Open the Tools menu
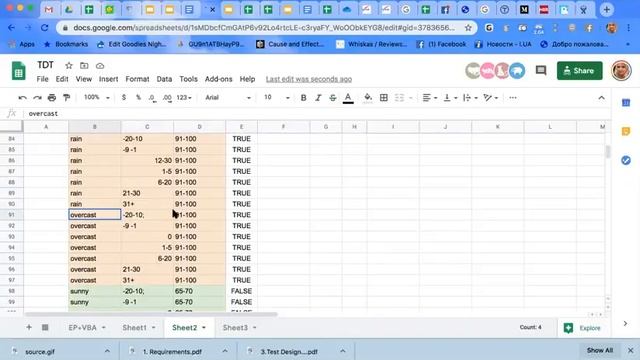This screenshot has height=360, width=640. 188,79
